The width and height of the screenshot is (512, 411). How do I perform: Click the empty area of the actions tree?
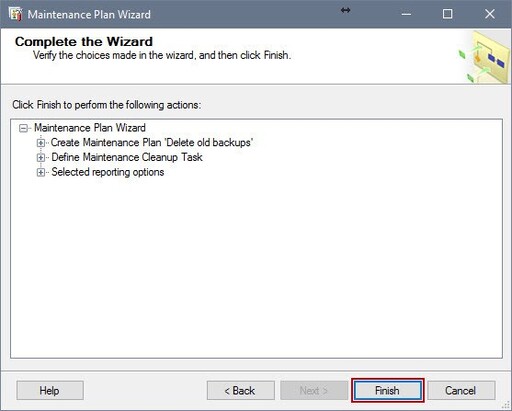(x=256, y=267)
